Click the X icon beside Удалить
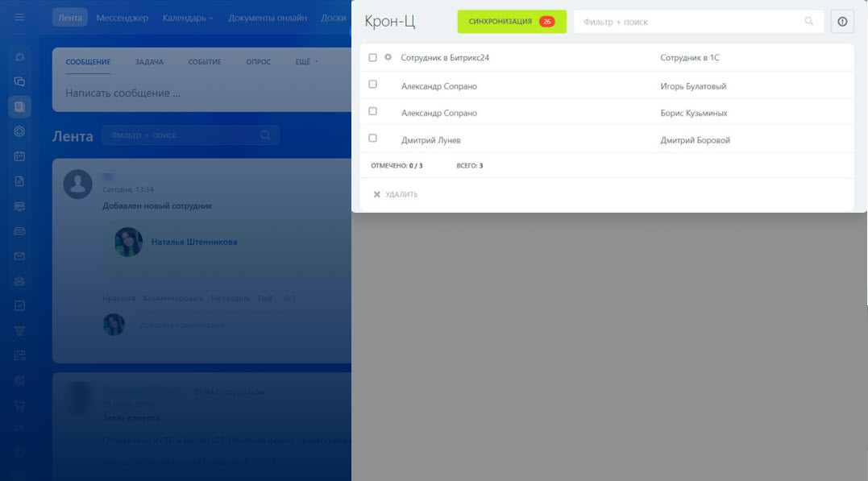Viewport: 868px width, 481px height. (x=377, y=194)
